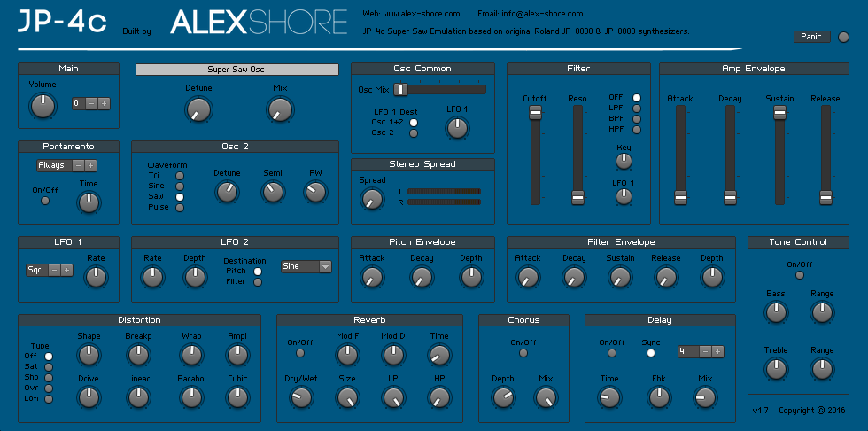
Task: Set LFO 1 Dest to Osc 2
Action: pyautogui.click(x=414, y=133)
